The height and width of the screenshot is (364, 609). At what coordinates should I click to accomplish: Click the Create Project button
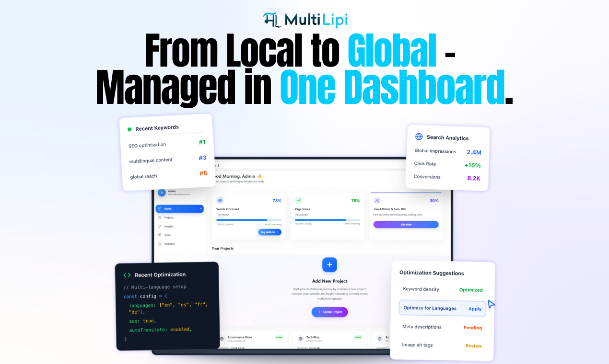[329, 312]
